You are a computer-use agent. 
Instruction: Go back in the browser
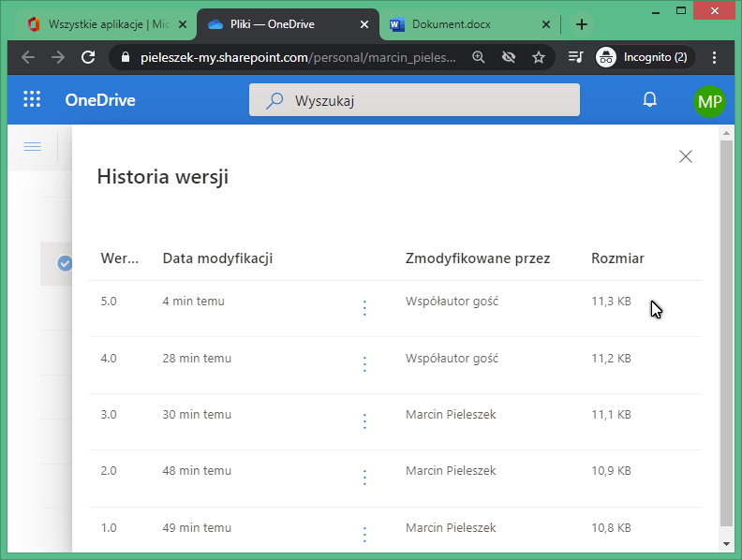click(28, 57)
